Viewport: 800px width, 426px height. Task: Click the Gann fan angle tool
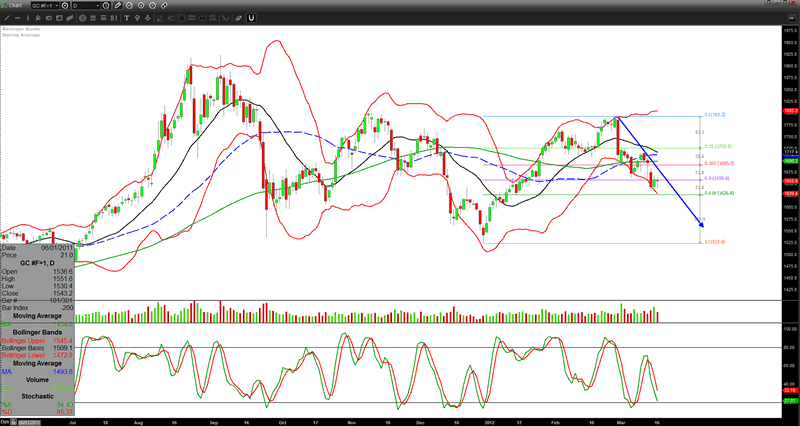tap(160, 18)
